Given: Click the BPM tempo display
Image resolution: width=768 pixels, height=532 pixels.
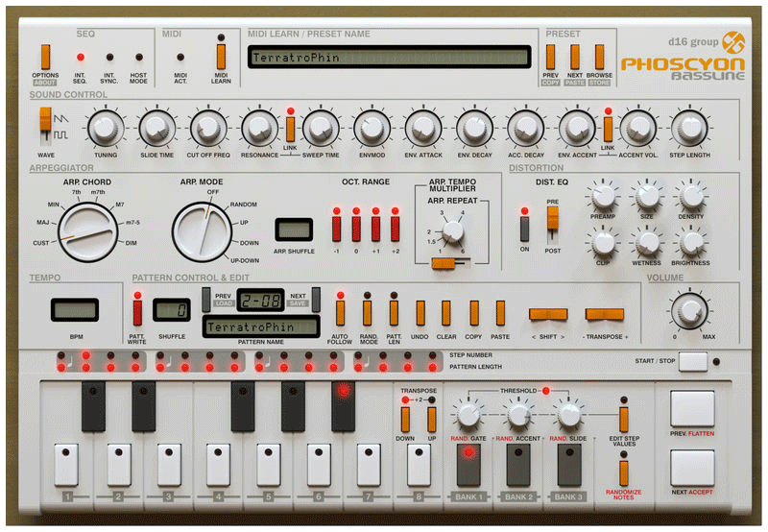Looking at the screenshot, I should (x=75, y=309).
